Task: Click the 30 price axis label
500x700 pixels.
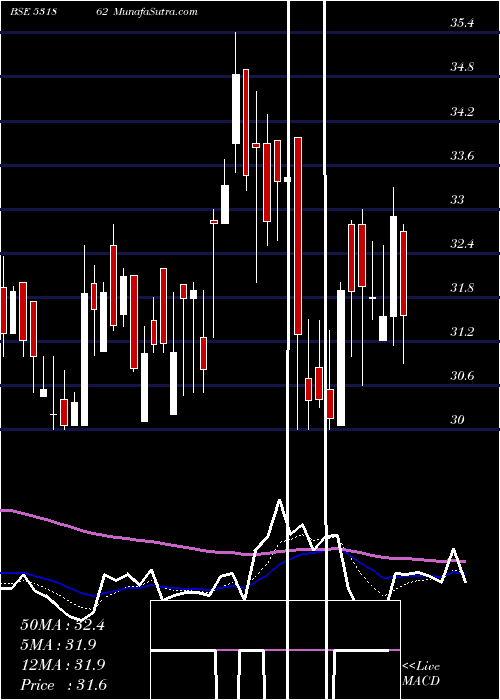Action: [457, 420]
